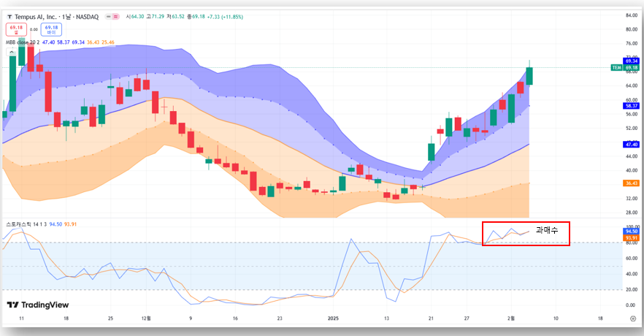The width and height of the screenshot is (644, 336).
Task: Click the 2월 label on time axis
Action: pyautogui.click(x=511, y=318)
